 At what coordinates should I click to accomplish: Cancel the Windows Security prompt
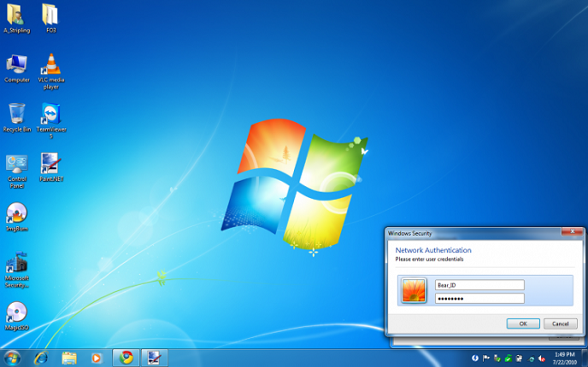560,324
